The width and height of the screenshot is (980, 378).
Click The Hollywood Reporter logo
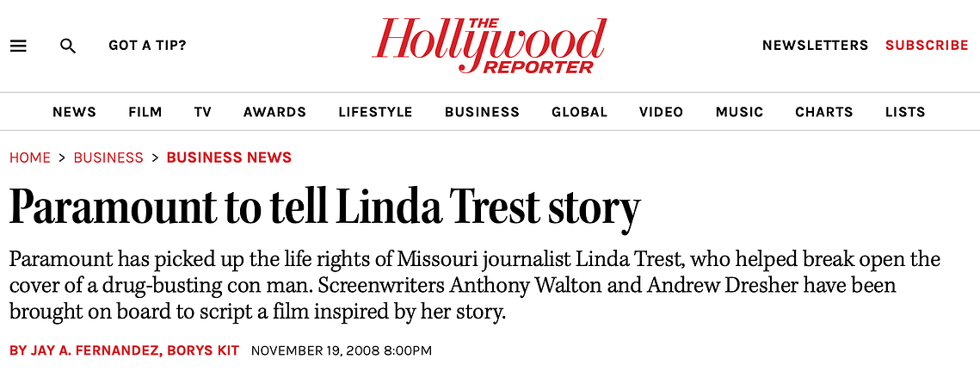[x=490, y=45]
